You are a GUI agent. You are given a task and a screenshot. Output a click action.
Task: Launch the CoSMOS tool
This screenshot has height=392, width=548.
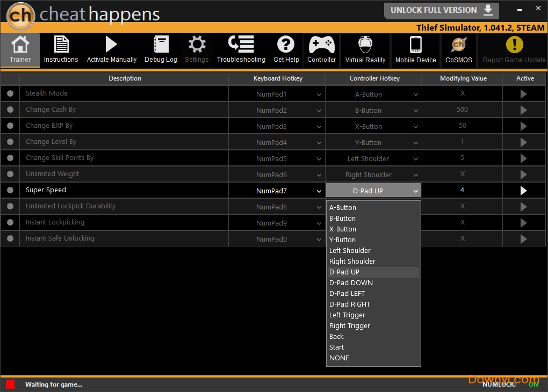point(458,50)
